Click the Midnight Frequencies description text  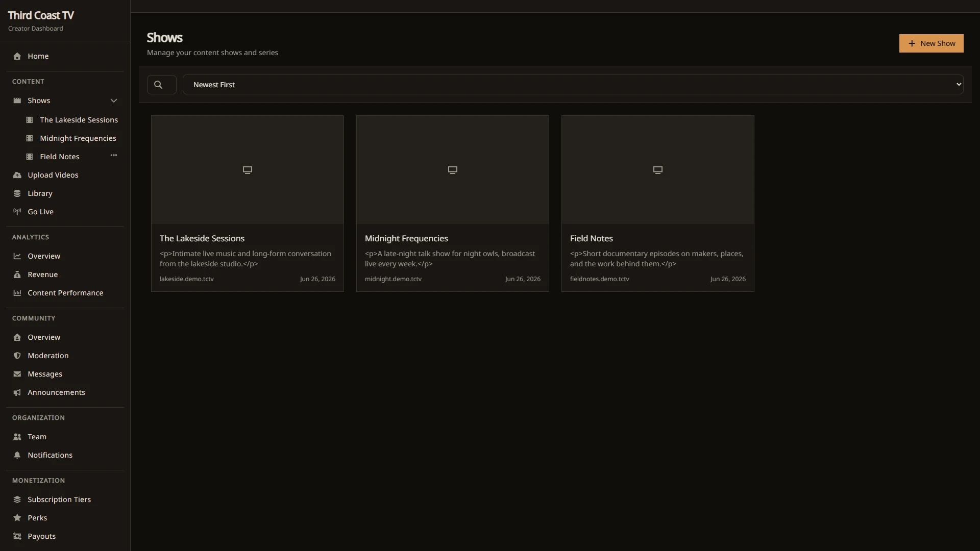pos(450,259)
